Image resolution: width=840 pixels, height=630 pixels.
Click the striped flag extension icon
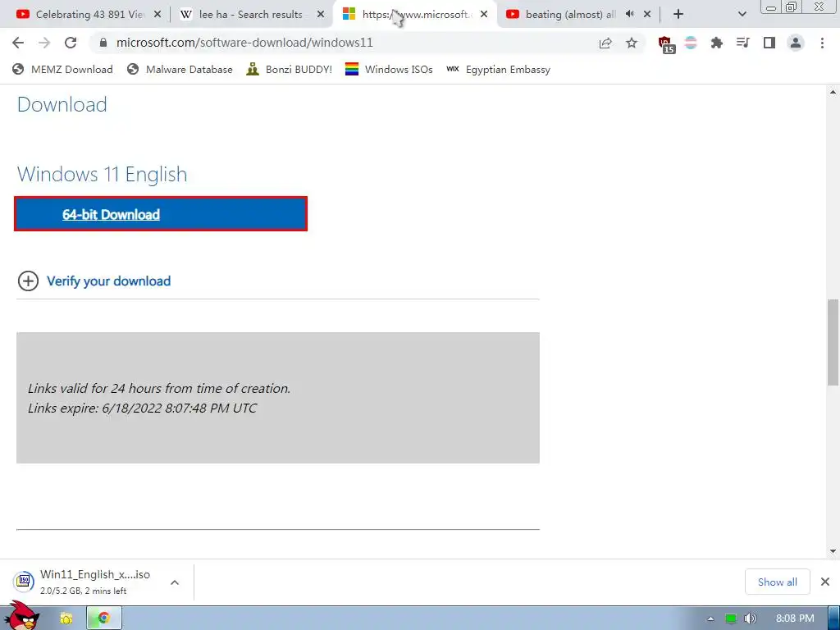[x=691, y=43]
